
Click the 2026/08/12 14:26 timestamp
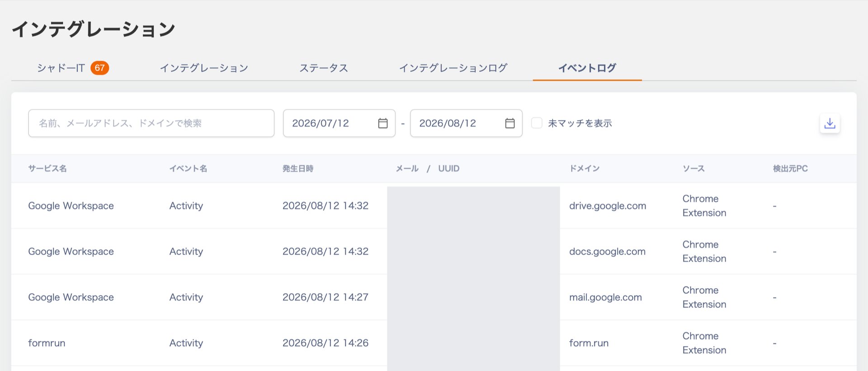point(325,343)
